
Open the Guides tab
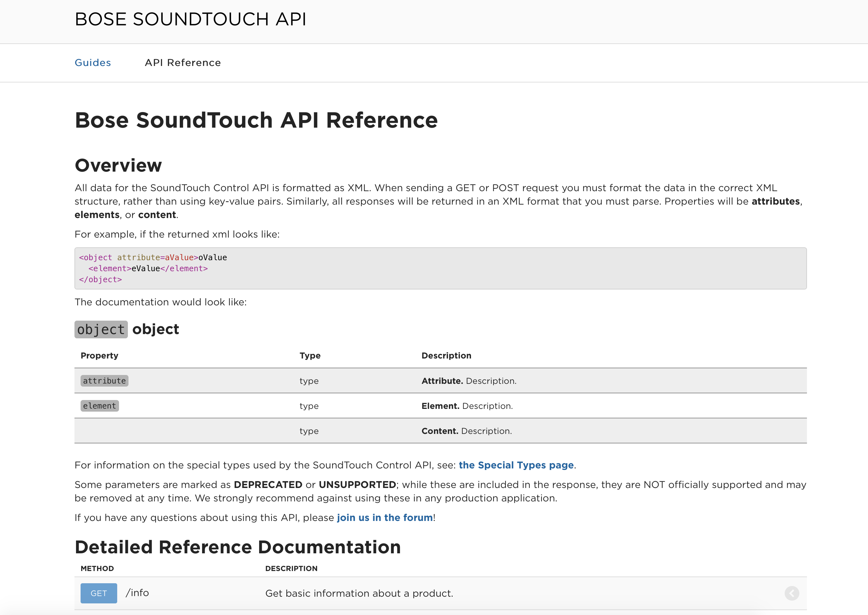tap(93, 63)
